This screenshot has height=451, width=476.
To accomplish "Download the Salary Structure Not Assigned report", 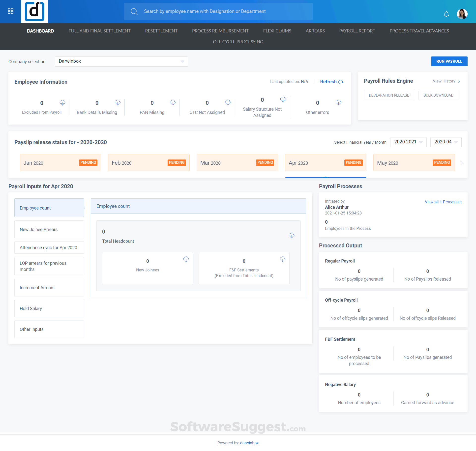I will (283, 100).
